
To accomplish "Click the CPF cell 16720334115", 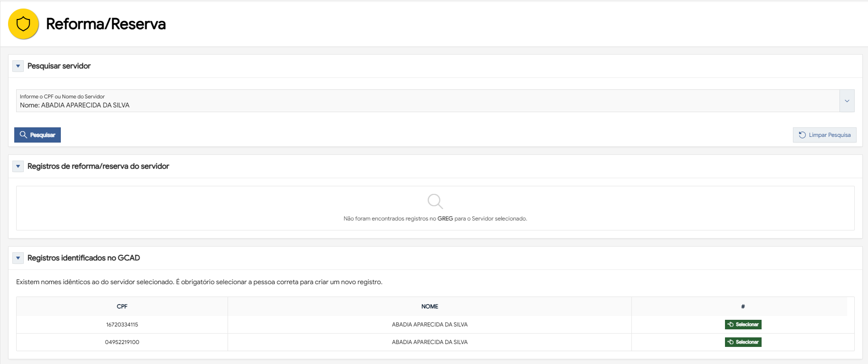I will coord(122,325).
